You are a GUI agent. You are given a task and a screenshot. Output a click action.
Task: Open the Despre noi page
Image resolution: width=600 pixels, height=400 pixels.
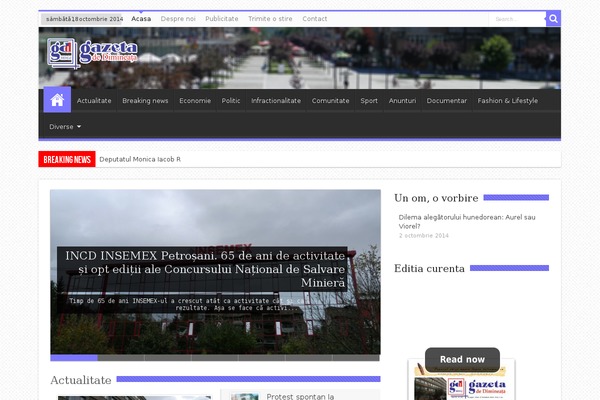[x=178, y=19]
